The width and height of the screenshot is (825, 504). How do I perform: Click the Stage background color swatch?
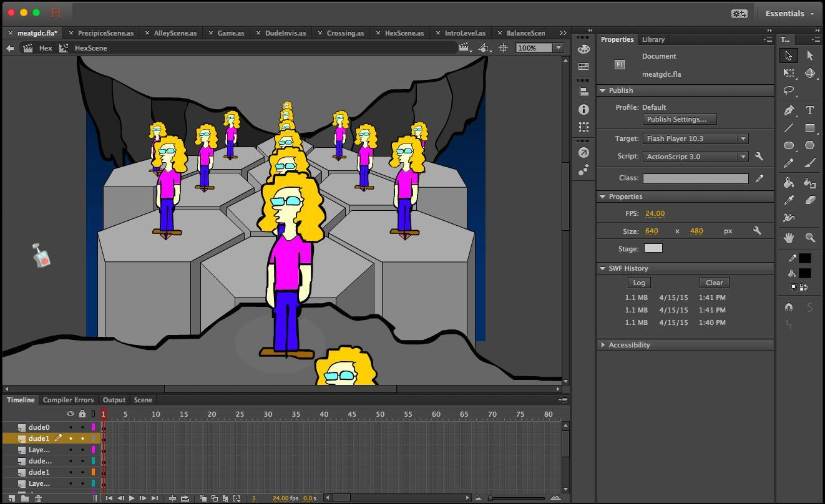click(x=653, y=248)
